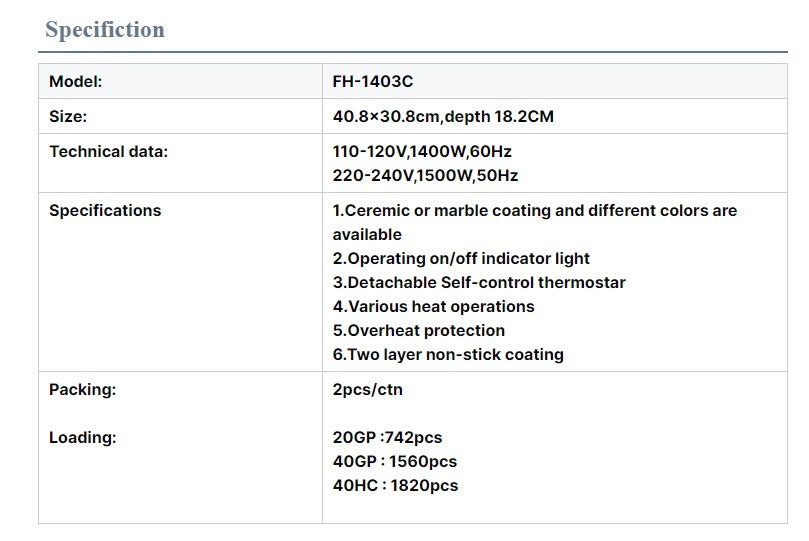The image size is (809, 541).
Task: Click Detachable Self-control thermostar item
Action: [x=479, y=283]
